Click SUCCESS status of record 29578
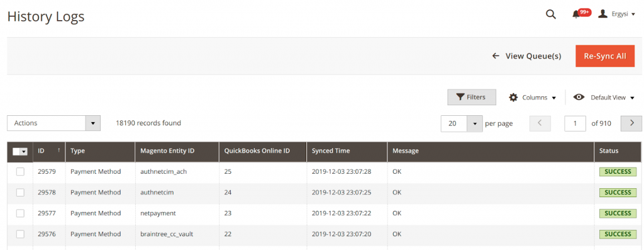644x250 pixels. (x=618, y=193)
